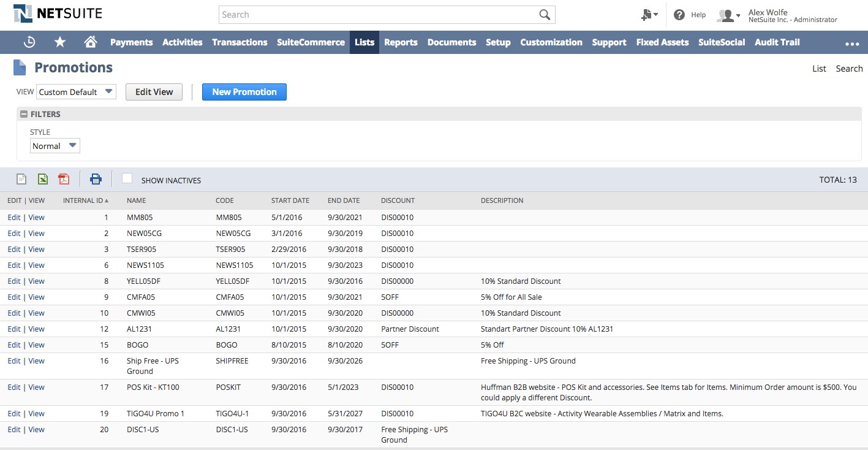This screenshot has height=450, width=868.
Task: Open the Setup menu
Action: click(498, 42)
